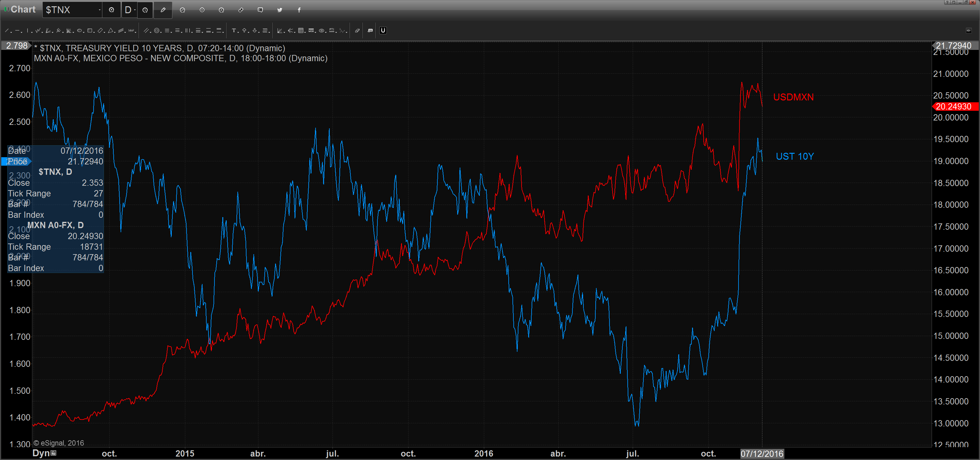
Task: Click the 2.798 left axis top value
Action: [x=16, y=45]
